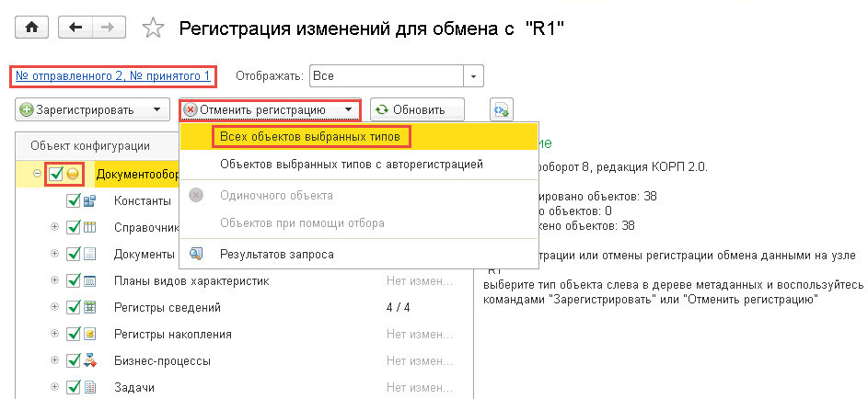Viewport: 868px width, 399px height.
Task: Click the export icon next to Обновить
Action: click(502, 110)
